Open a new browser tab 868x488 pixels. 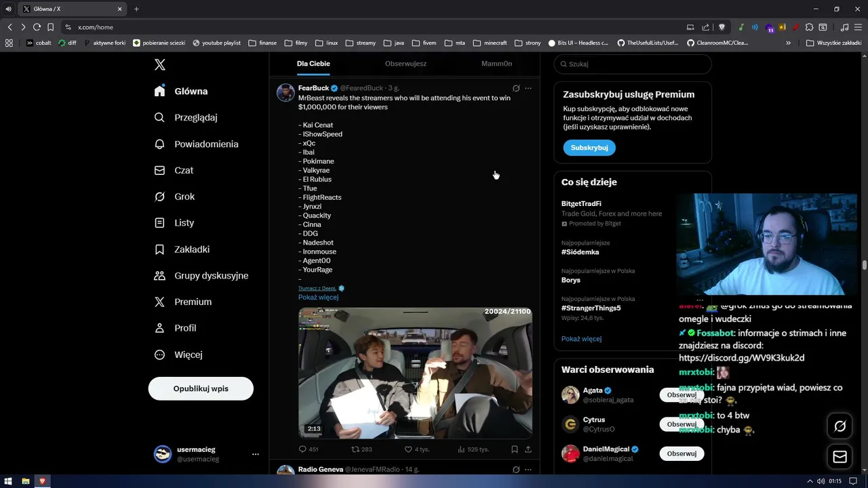coord(136,9)
